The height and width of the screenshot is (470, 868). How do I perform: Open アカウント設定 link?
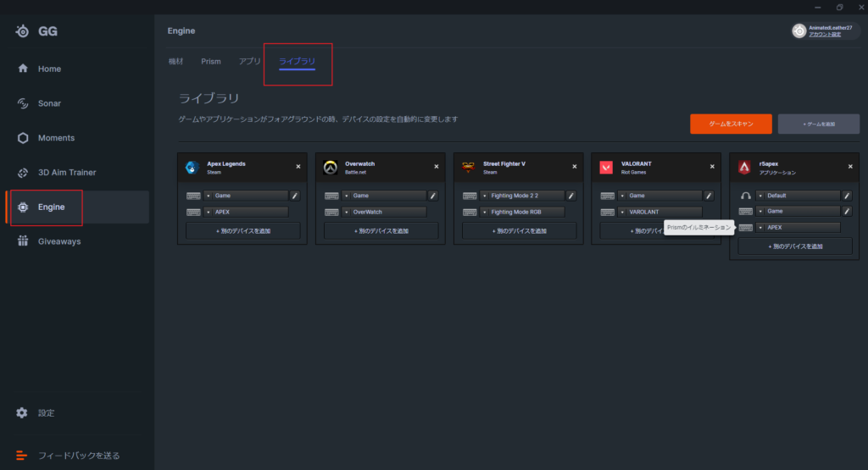[x=825, y=35]
